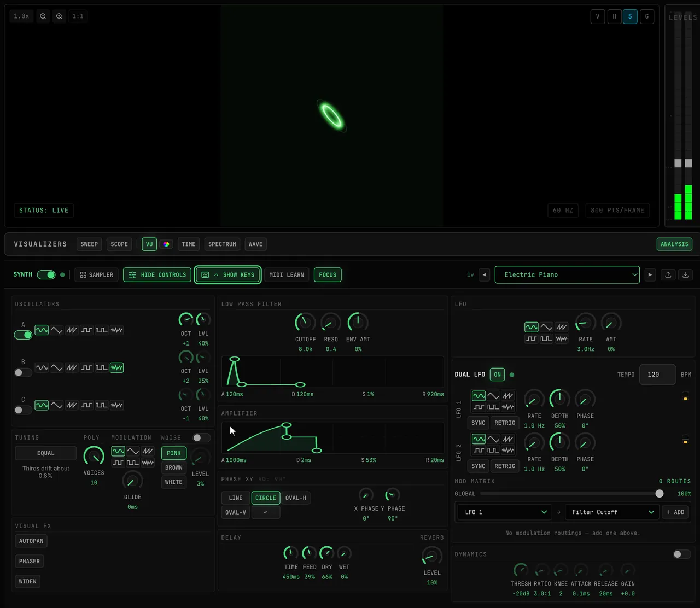Viewport: 700px width, 608px height.
Task: Flip the LFO 1 row yellow switch
Action: (685, 396)
